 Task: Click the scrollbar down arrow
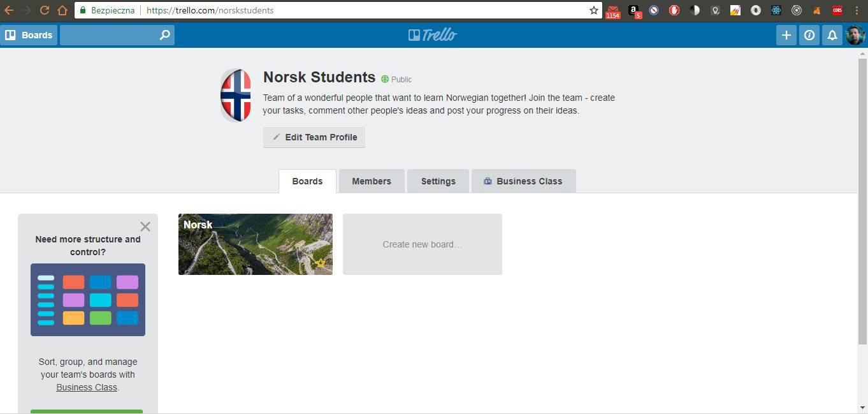tap(863, 408)
